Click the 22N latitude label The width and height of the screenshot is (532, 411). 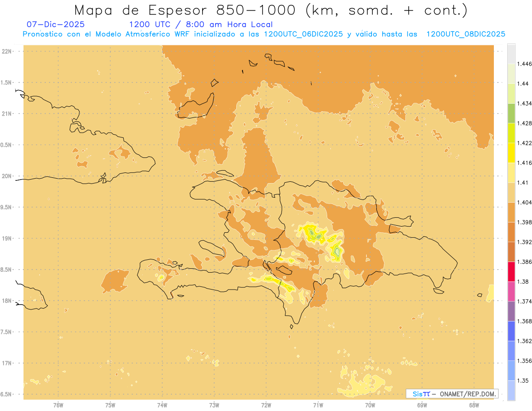pos(7,51)
